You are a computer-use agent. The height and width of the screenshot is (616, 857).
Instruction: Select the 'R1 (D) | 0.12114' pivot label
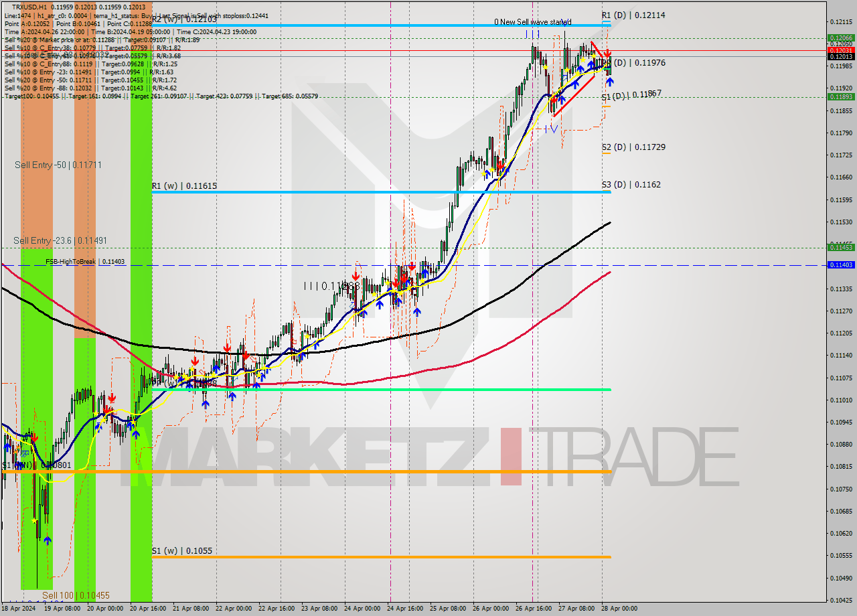click(x=633, y=15)
